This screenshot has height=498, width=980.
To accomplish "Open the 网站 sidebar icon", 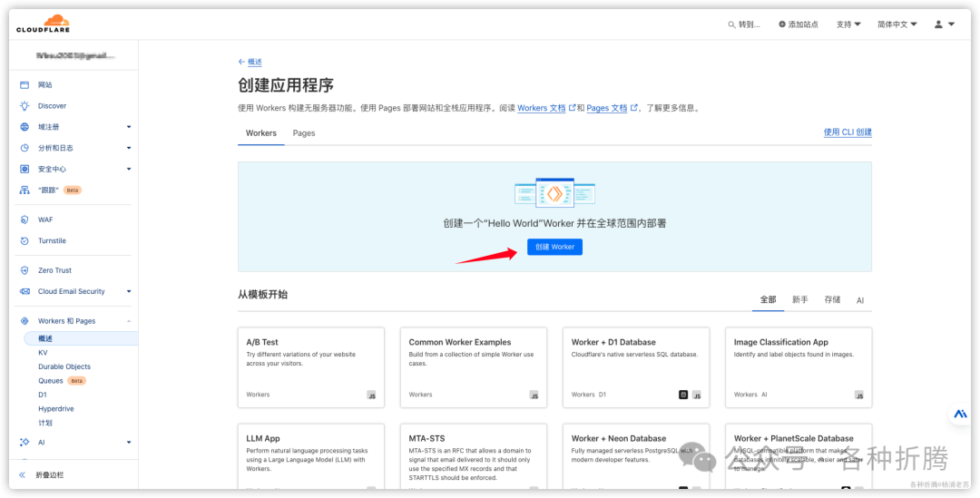I will pos(24,85).
